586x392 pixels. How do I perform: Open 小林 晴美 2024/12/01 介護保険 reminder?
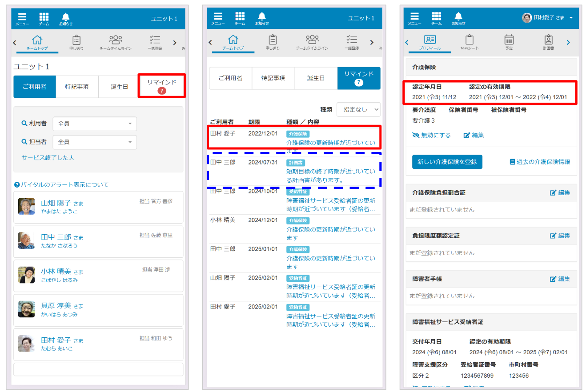tap(295, 229)
